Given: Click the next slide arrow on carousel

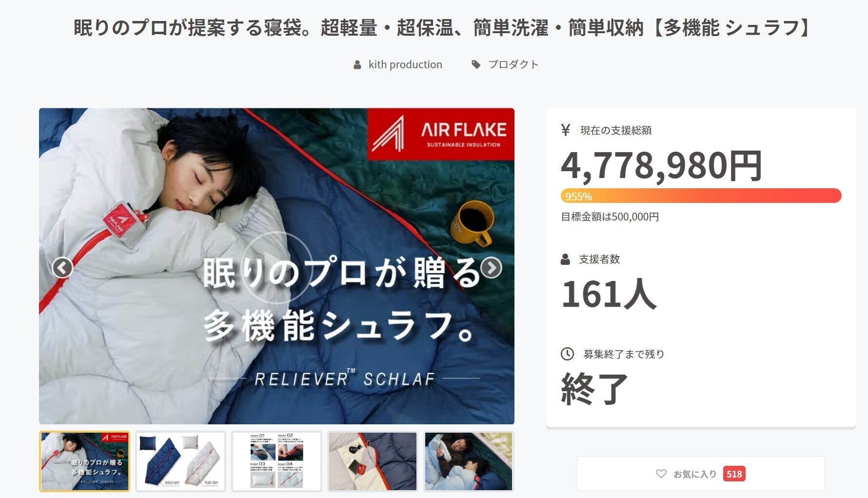Looking at the screenshot, I should coord(491,267).
